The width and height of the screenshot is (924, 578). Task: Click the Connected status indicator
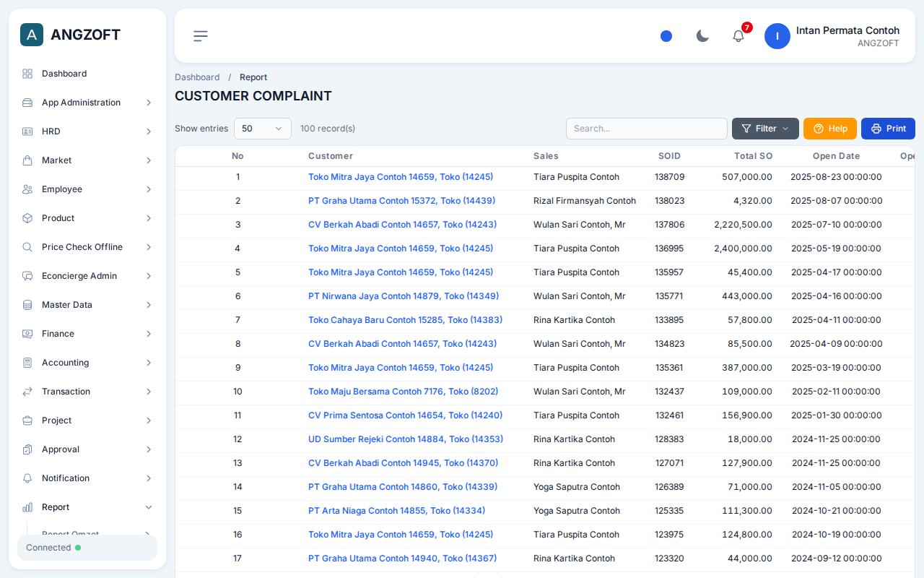87,548
